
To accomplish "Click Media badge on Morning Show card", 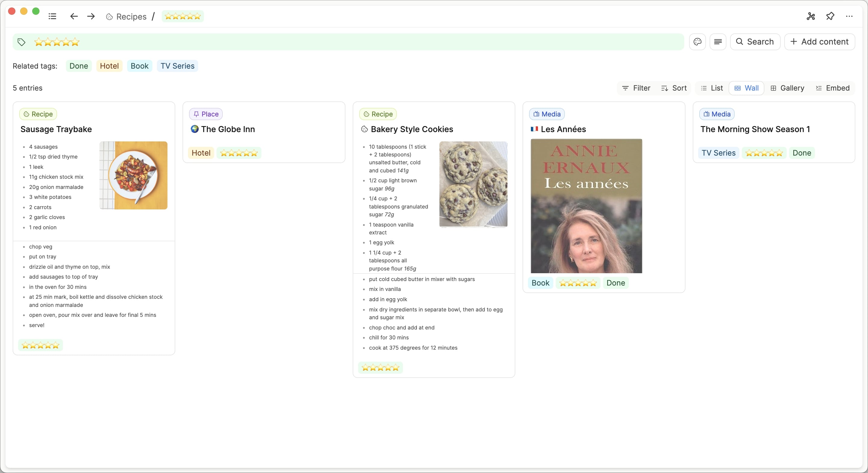I will [717, 114].
